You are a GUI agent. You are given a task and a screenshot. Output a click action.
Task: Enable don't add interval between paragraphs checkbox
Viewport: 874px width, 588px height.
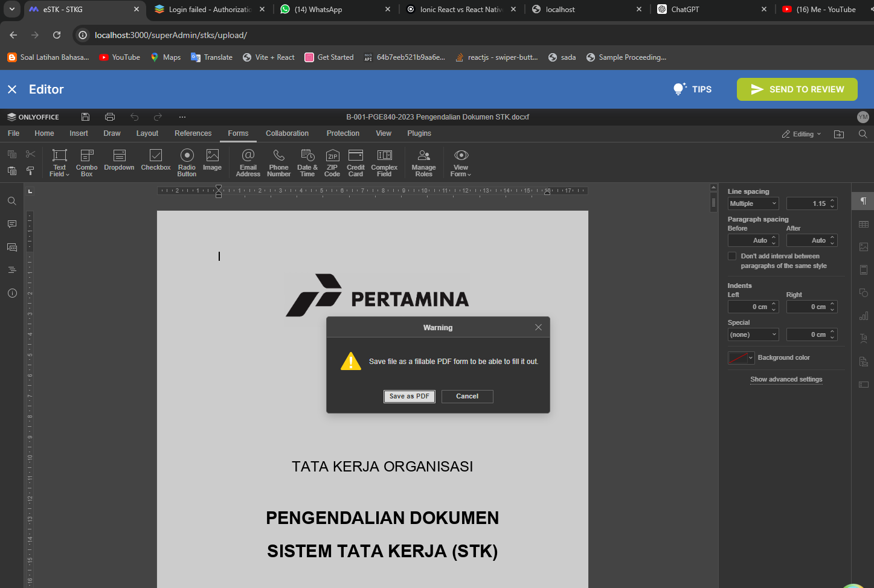tap(732, 256)
